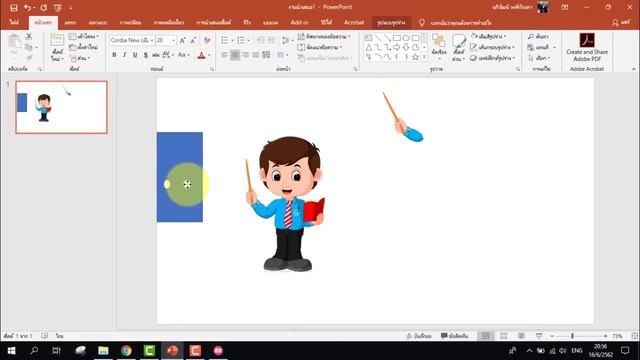Click the Reset slide button
The width and height of the screenshot is (640, 360).
pos(84,47)
